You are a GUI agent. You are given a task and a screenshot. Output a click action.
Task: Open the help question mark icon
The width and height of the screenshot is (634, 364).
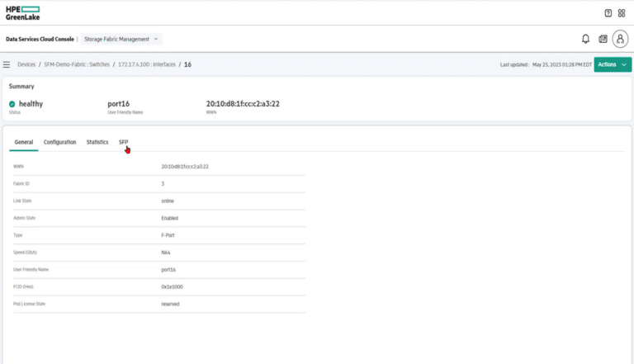[608, 13]
